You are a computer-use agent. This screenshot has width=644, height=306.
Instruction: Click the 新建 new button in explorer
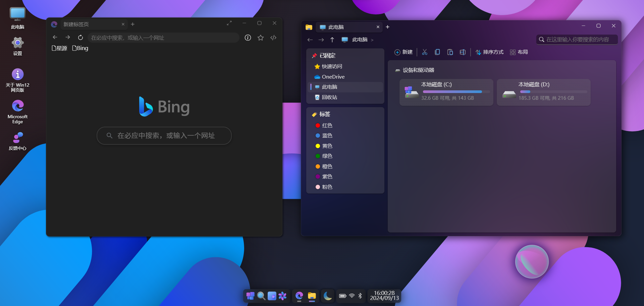click(x=404, y=52)
